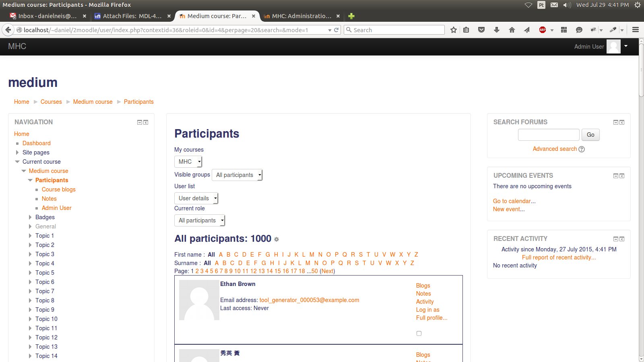
Task: Switch to the MHC Administration tab
Action: [x=301, y=16]
